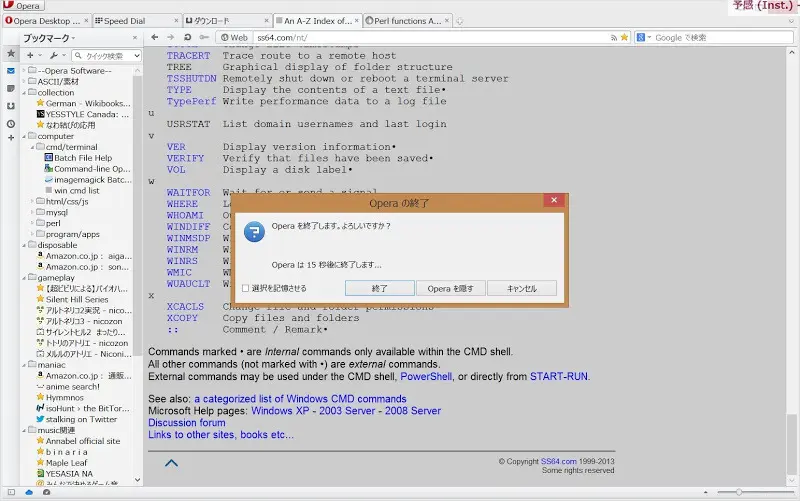Screen dimensions: 800x501
Task: Click the 終了 button in dialog
Action: pyautogui.click(x=379, y=288)
